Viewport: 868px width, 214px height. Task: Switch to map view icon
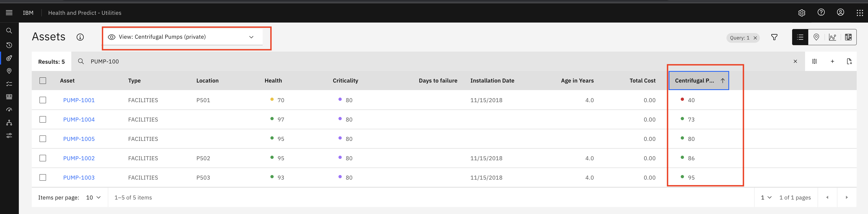tap(816, 37)
